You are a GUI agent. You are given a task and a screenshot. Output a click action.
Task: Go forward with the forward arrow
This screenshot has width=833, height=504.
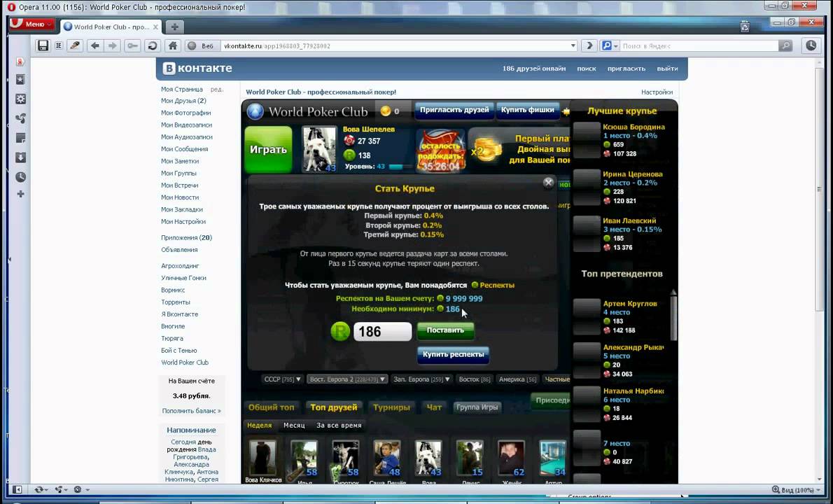click(x=112, y=45)
